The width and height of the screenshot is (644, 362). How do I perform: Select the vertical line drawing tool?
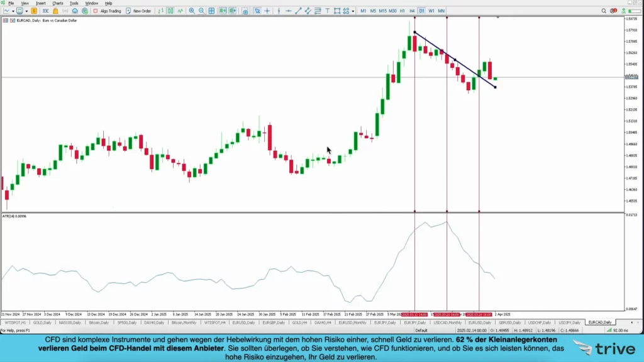(x=278, y=11)
